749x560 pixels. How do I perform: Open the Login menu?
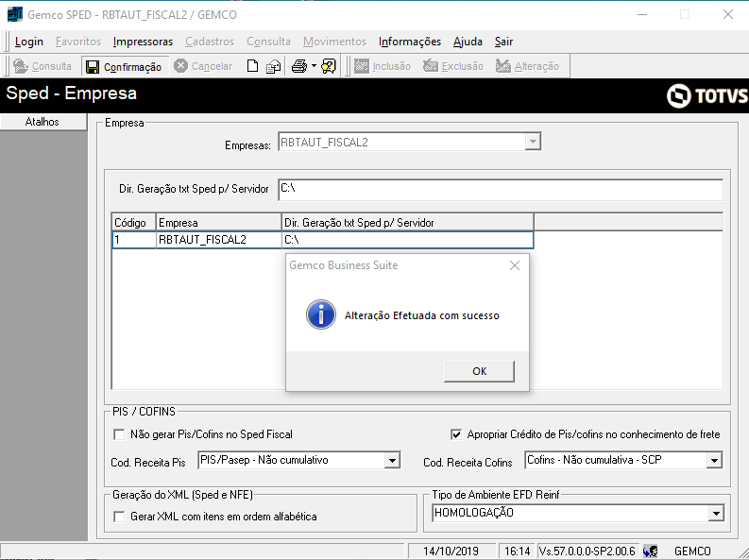[29, 42]
